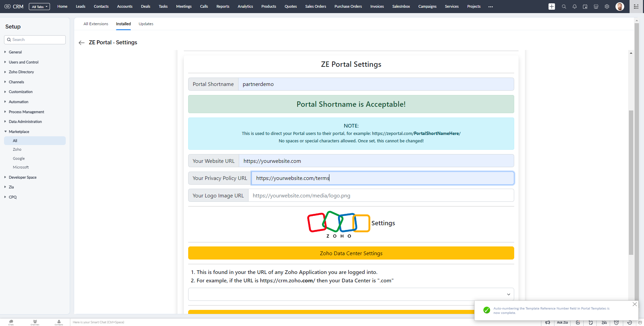The width and height of the screenshot is (644, 326).
Task: Open the marketplace store icon in the top bar
Action: pos(596,6)
